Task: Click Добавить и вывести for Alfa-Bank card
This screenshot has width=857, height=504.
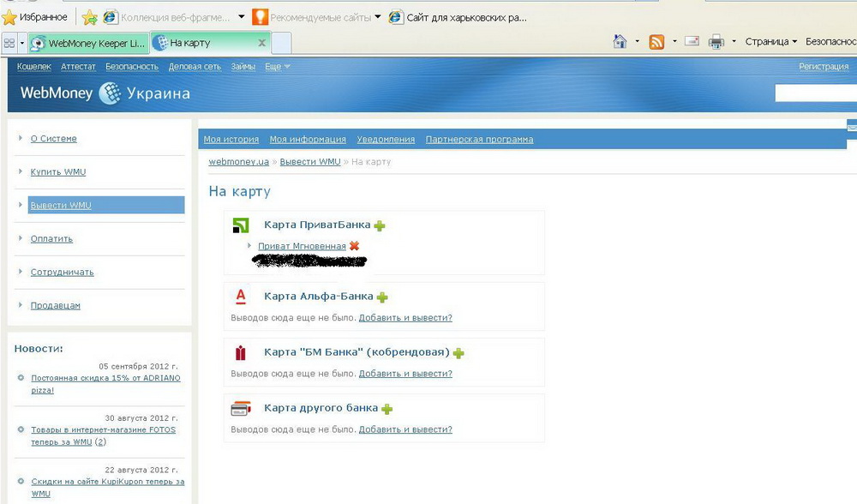Action: coord(405,318)
